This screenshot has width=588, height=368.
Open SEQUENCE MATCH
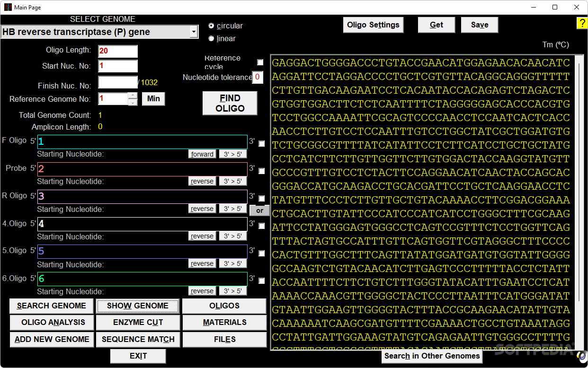pos(138,340)
